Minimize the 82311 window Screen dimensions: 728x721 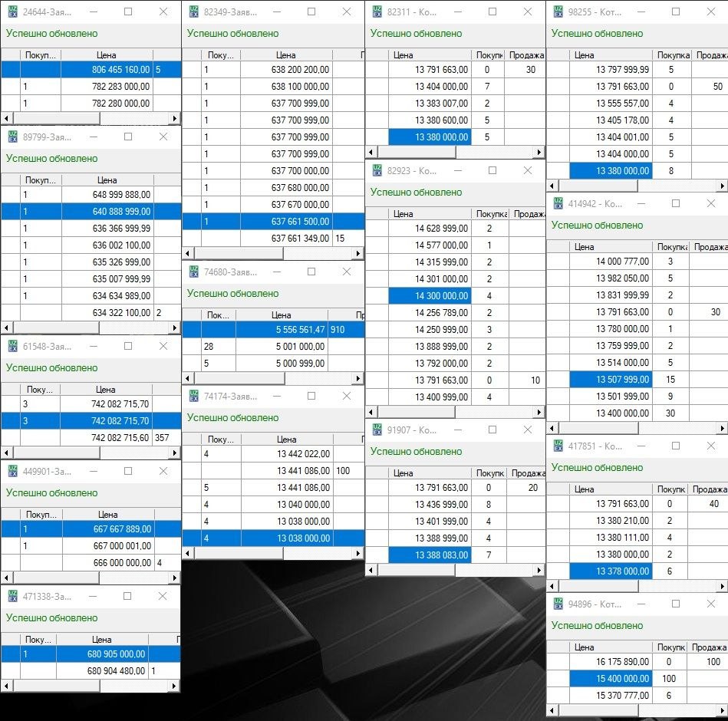[x=457, y=12]
